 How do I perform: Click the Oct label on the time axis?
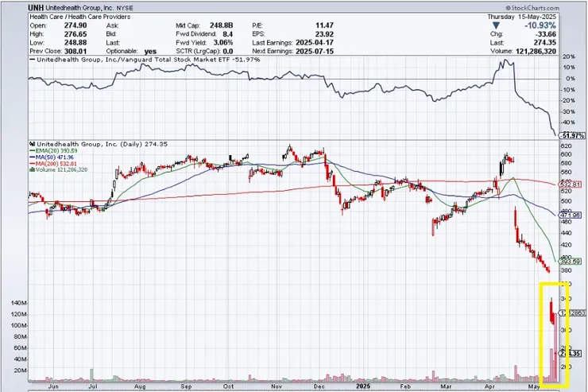click(x=228, y=386)
